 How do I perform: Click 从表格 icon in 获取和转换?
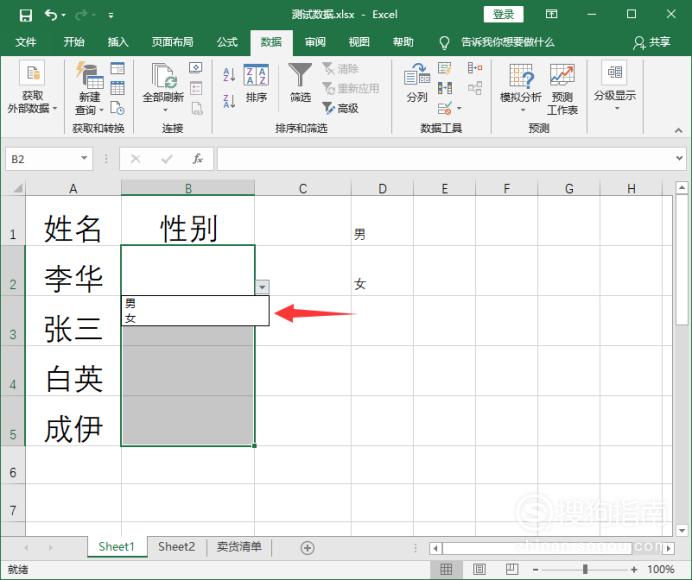pos(117,88)
